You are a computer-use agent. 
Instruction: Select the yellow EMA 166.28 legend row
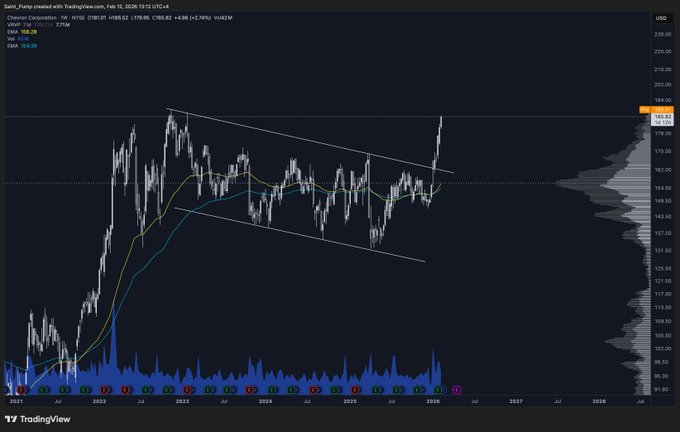22,32
